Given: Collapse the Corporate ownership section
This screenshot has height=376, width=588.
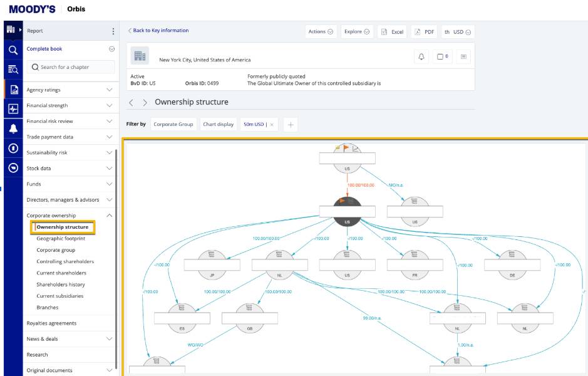Looking at the screenshot, I should tap(110, 216).
